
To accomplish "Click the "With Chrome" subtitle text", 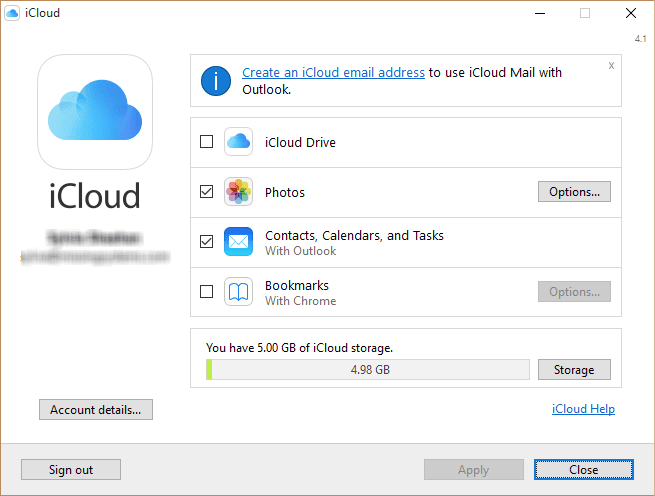I will tap(300, 301).
